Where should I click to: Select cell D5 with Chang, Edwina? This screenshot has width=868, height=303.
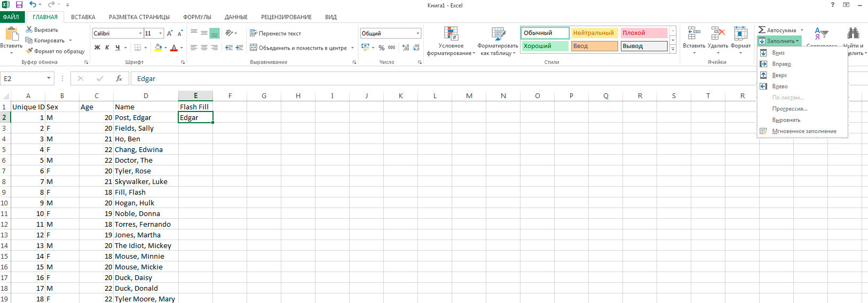(x=145, y=150)
